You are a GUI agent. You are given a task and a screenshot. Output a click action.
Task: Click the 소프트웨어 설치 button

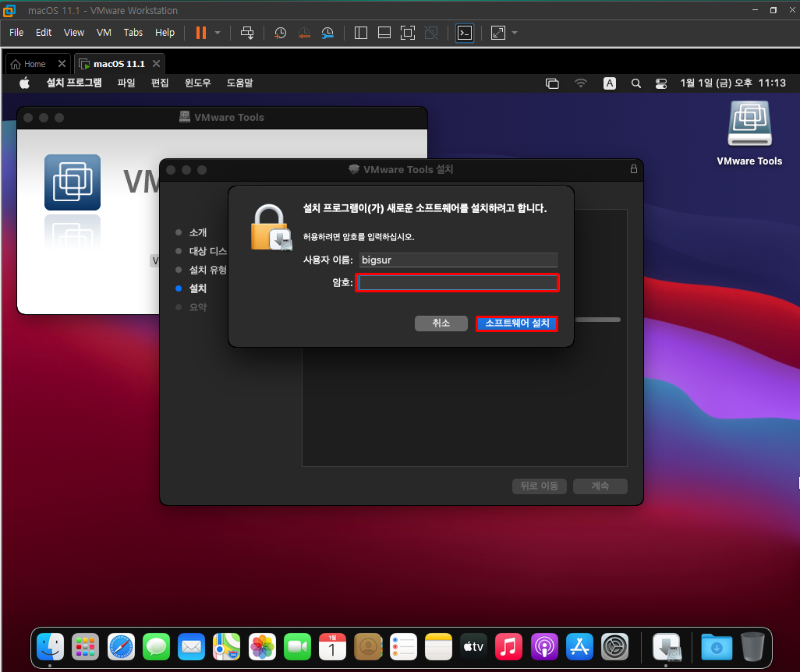pyautogui.click(x=517, y=324)
